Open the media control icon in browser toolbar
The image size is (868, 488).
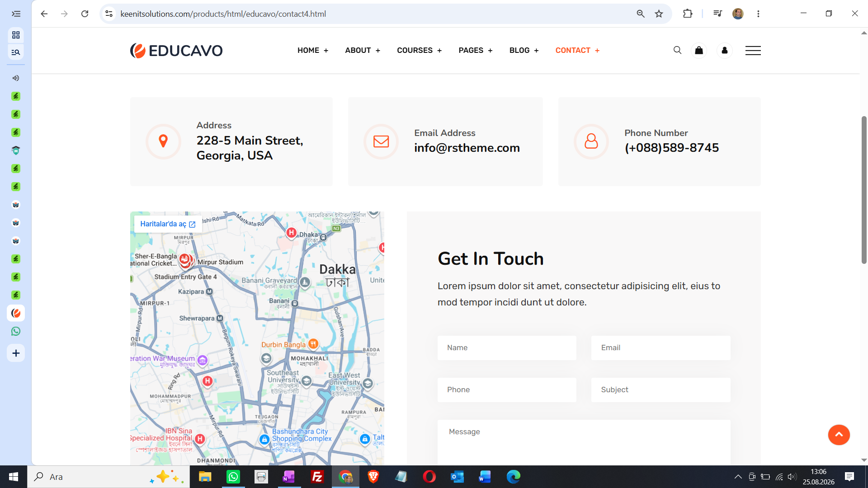coord(717,14)
